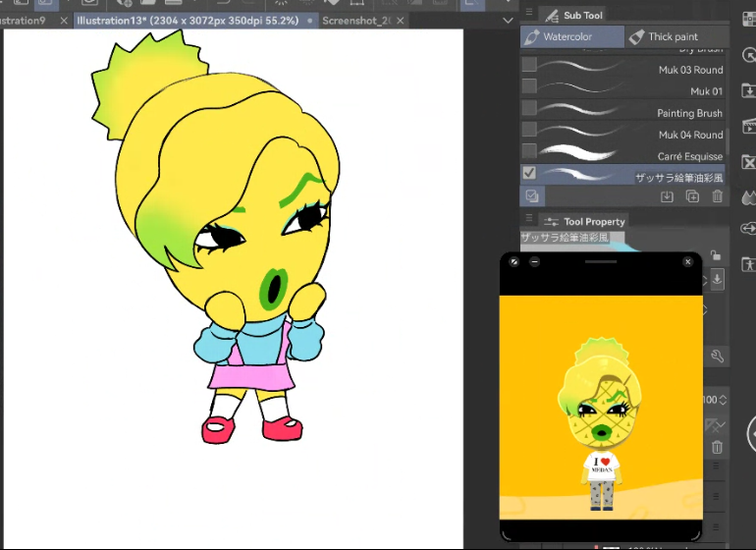Image resolution: width=756 pixels, height=550 pixels.
Task: Click the Sub Tool panel title tab
Action: coord(574,16)
